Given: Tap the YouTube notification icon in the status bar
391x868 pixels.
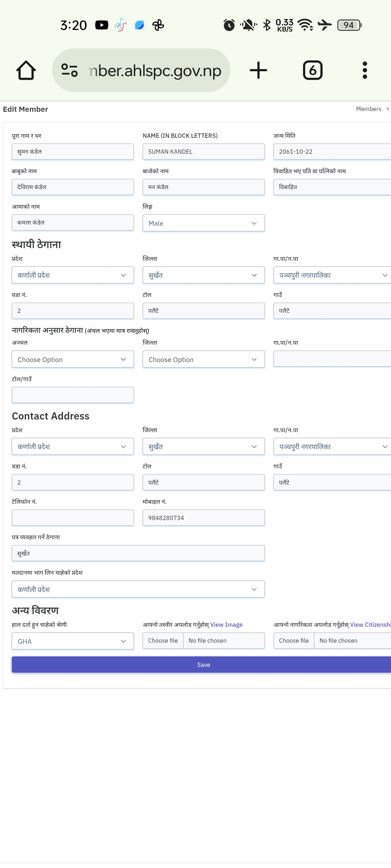Looking at the screenshot, I should point(102,25).
